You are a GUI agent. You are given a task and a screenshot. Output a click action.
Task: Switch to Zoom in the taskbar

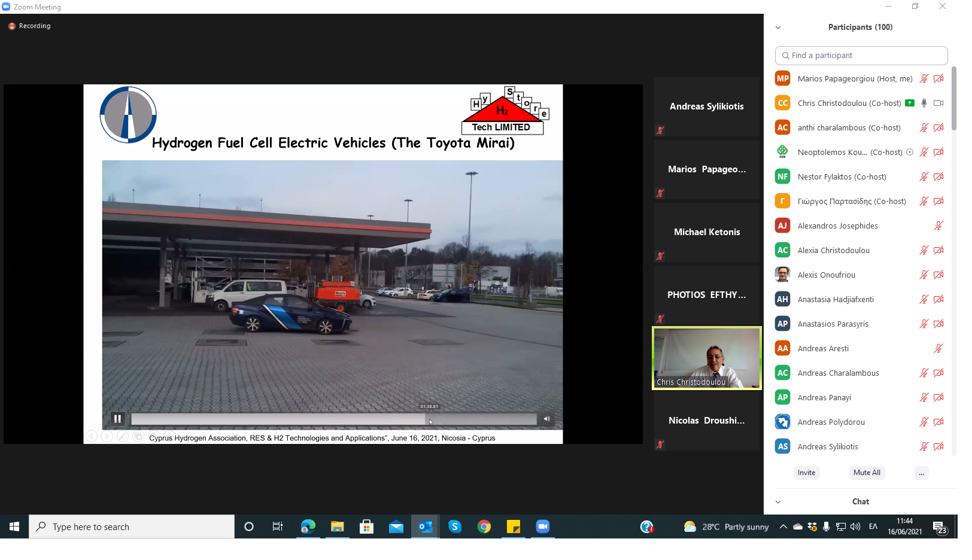[x=543, y=526]
